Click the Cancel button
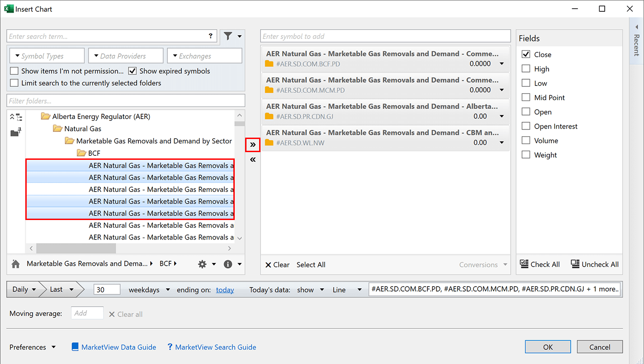The image size is (644, 364). point(600,347)
